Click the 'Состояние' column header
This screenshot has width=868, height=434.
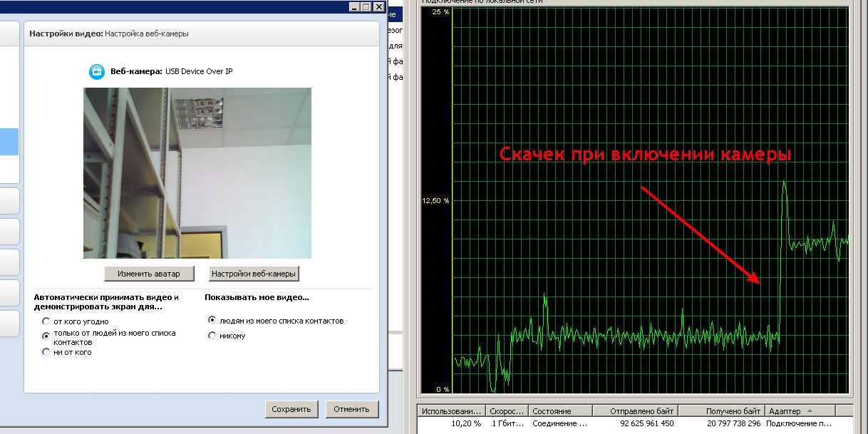[x=559, y=411]
